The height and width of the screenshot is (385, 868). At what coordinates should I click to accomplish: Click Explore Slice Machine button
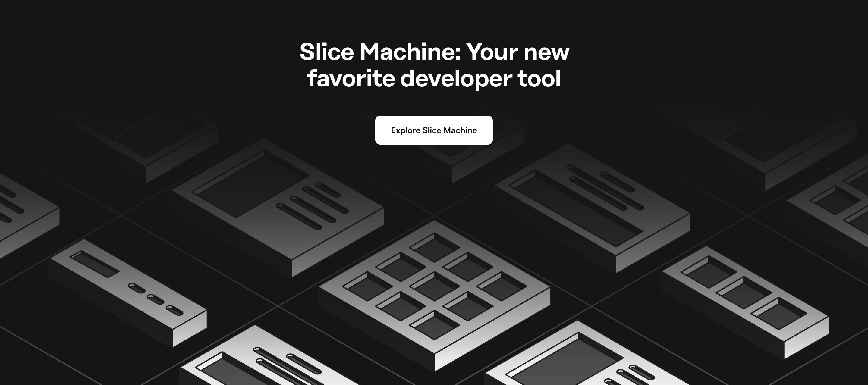pyautogui.click(x=434, y=130)
